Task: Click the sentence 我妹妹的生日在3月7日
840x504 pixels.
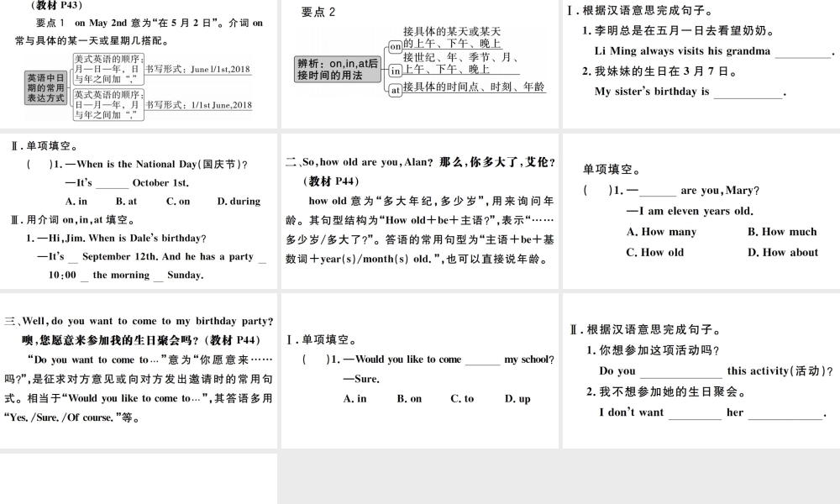Action: pyautogui.click(x=661, y=71)
